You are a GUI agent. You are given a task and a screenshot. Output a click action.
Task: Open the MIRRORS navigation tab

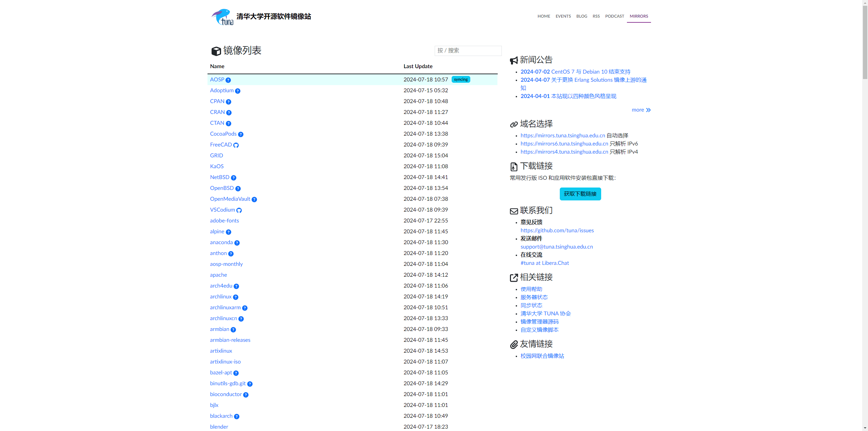pyautogui.click(x=638, y=16)
